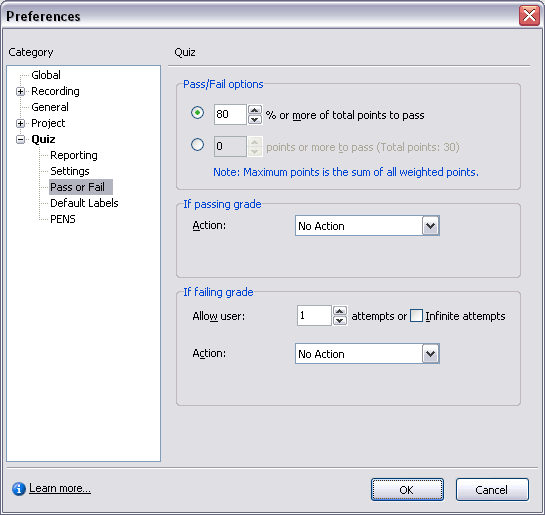Image resolution: width=545 pixels, height=515 pixels.
Task: Expand the Recording tree node
Action: click(21, 91)
